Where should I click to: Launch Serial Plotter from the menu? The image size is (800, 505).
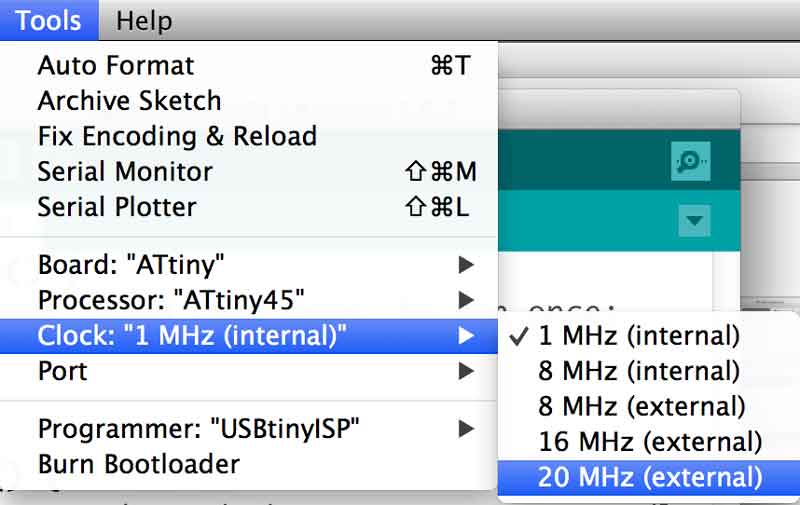248,207
